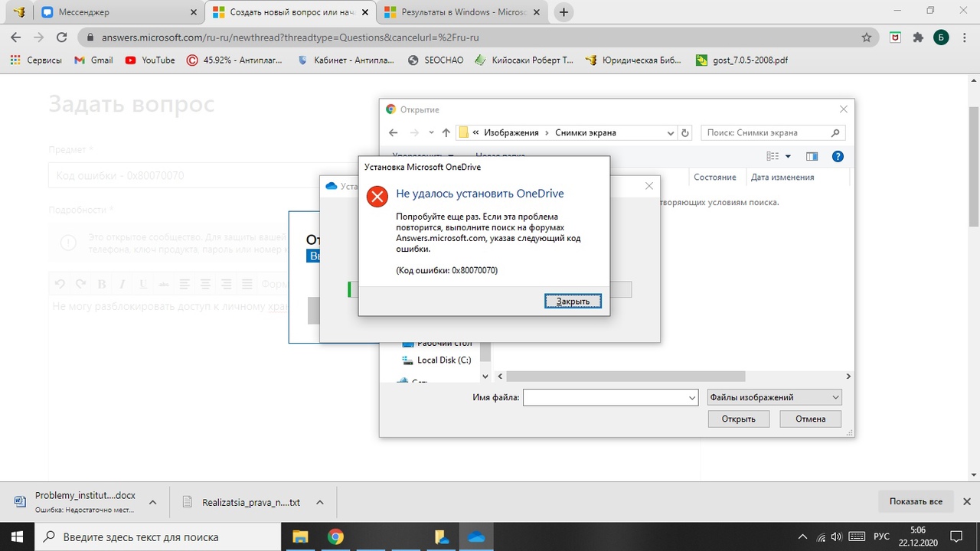Open the Файлы изображений file type dropdown

pyautogui.click(x=774, y=397)
